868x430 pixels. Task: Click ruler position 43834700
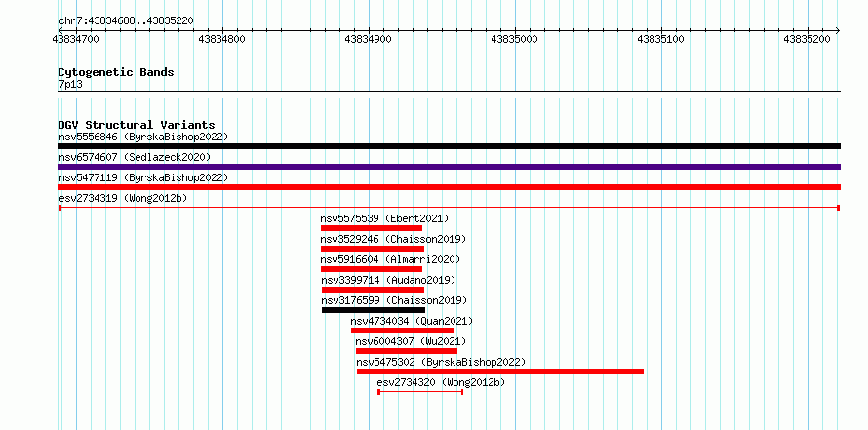pyautogui.click(x=76, y=39)
